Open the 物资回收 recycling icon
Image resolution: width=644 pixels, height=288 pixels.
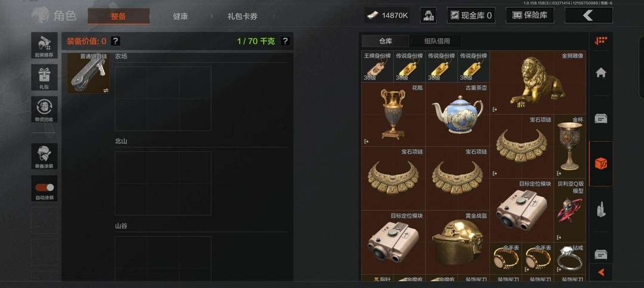[x=44, y=109]
